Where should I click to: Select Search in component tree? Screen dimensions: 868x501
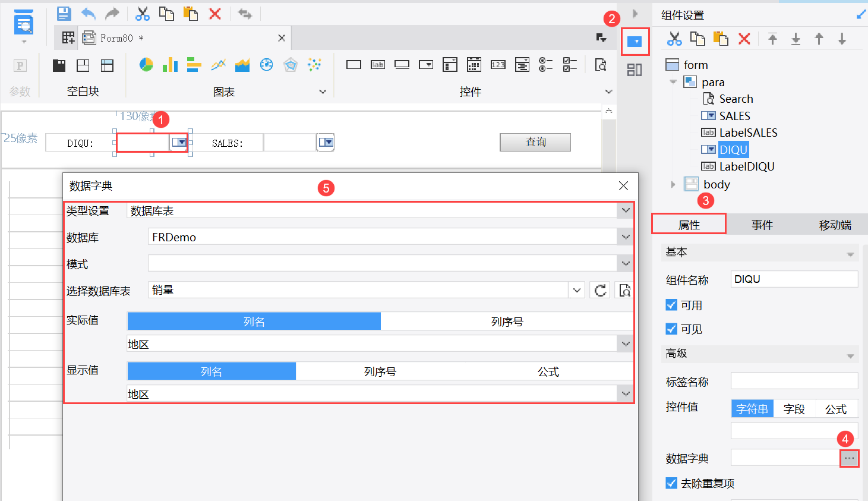coord(736,99)
